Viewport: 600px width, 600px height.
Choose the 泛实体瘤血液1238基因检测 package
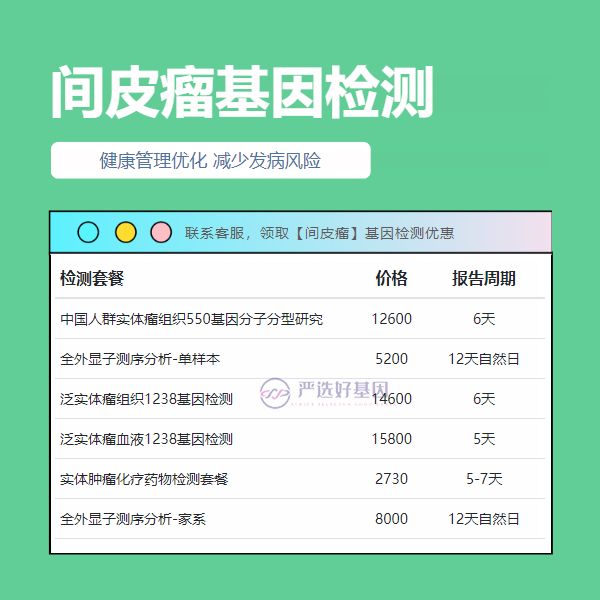pos(146,439)
